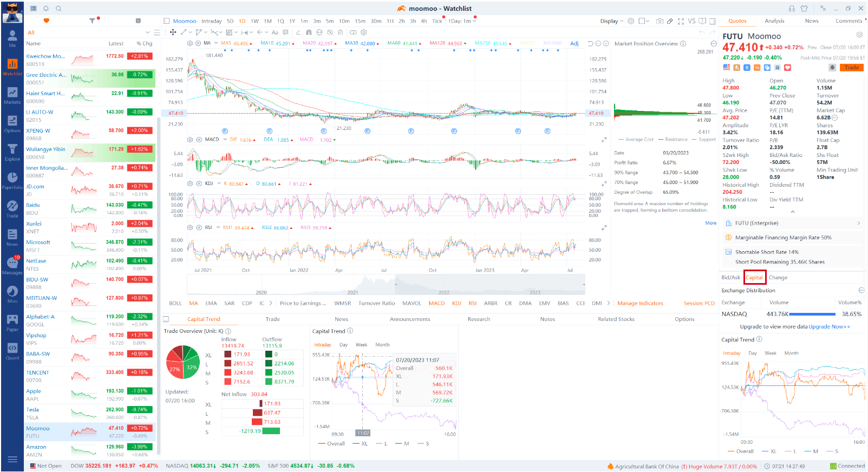Viewport: 868px width, 472px height.
Task: Toggle the MACD indicator in the bottom bar
Action: click(x=436, y=303)
